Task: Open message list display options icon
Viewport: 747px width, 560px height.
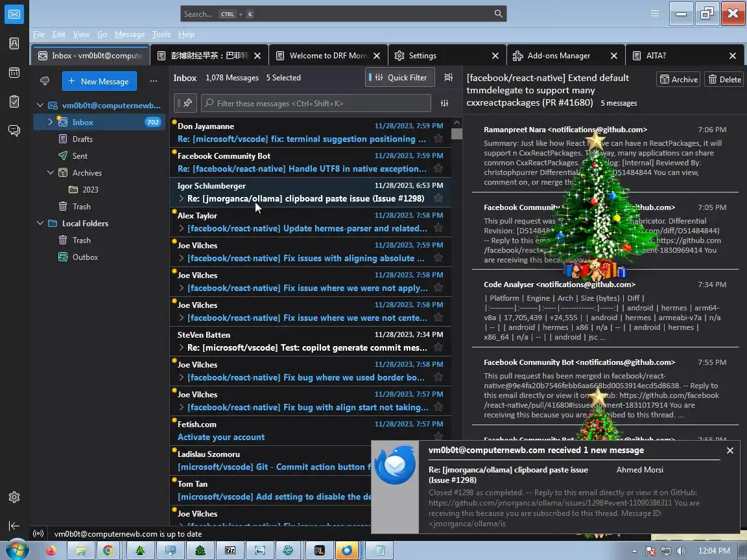Action: [x=448, y=77]
